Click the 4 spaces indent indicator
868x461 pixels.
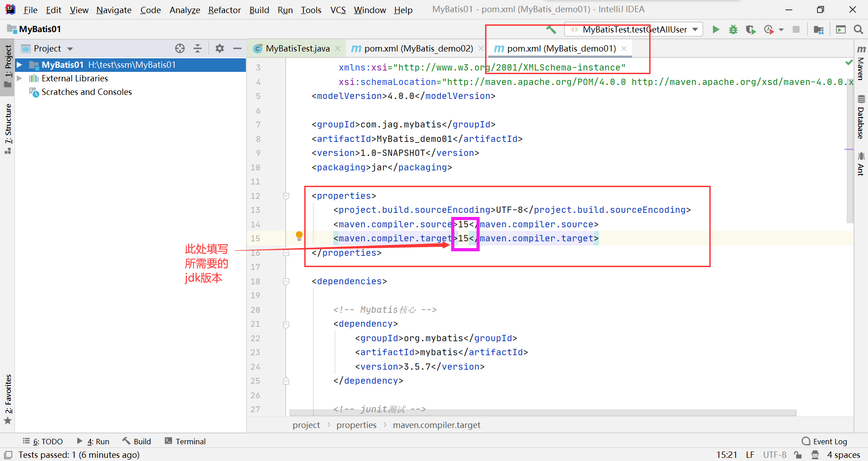844,455
